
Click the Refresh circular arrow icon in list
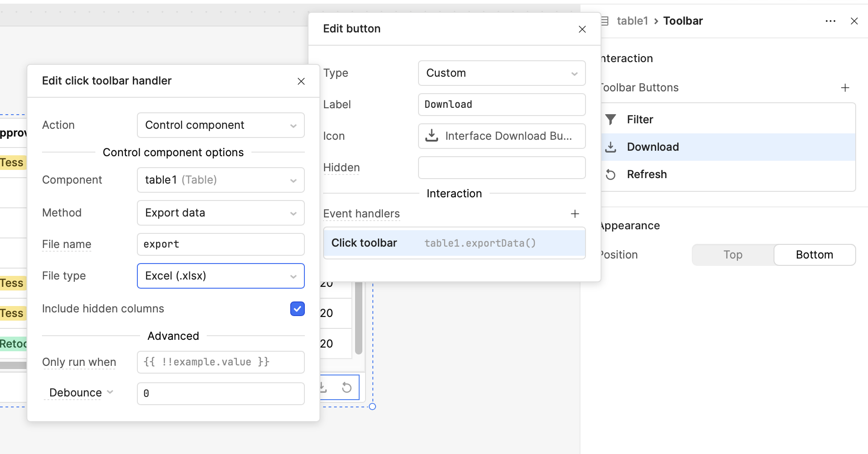coord(611,174)
